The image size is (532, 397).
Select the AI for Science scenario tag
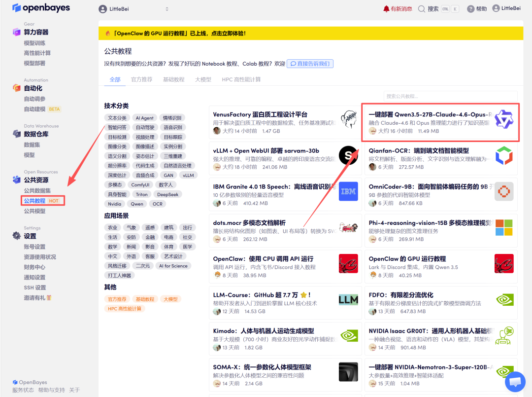pos(173,266)
